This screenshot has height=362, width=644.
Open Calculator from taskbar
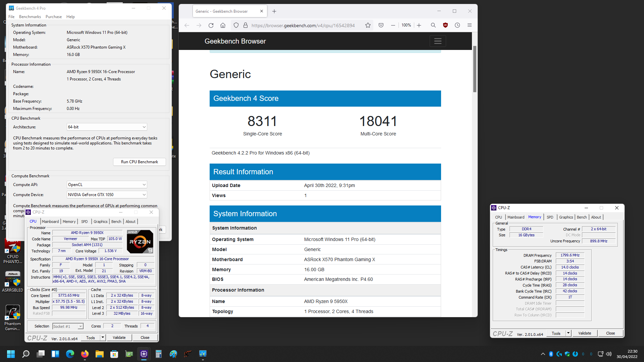point(159,354)
